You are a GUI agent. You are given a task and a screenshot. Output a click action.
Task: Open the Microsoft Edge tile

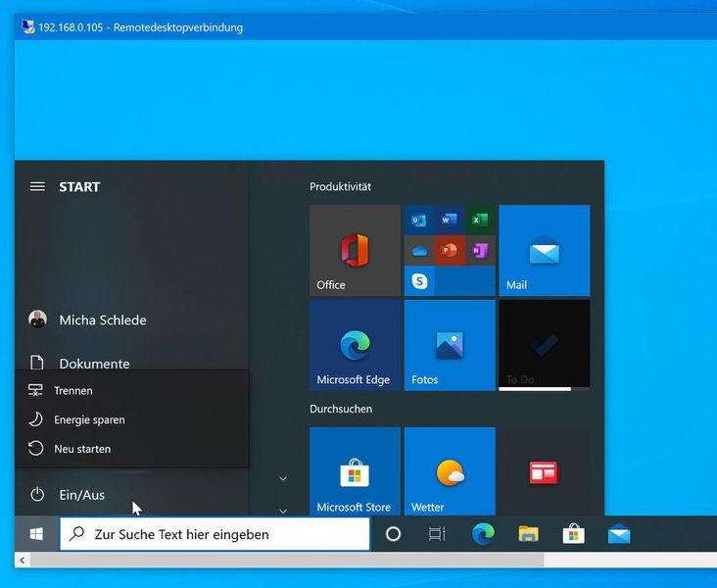coord(355,345)
